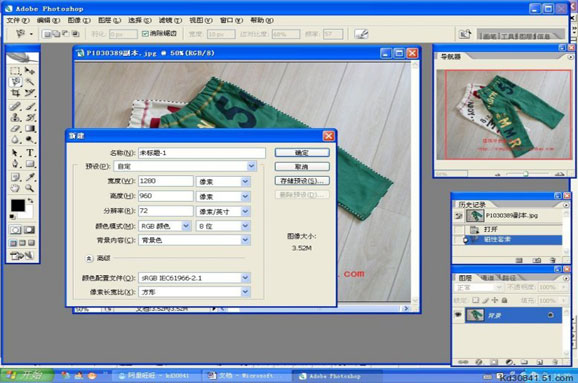Screen dimensions: 578x383
Task: Select the Dodge tool
Action: [30, 140]
